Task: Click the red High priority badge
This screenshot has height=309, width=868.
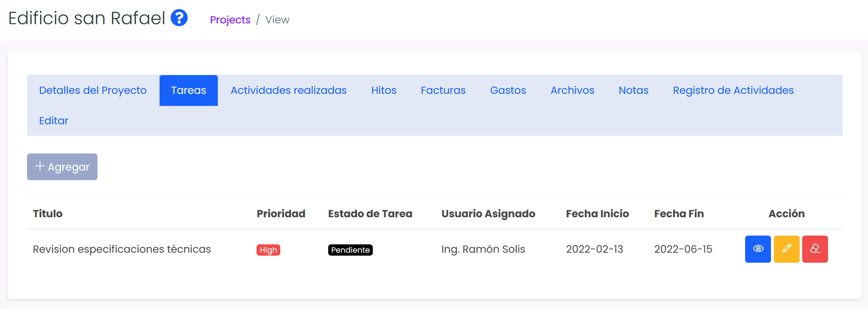Action: (268, 250)
